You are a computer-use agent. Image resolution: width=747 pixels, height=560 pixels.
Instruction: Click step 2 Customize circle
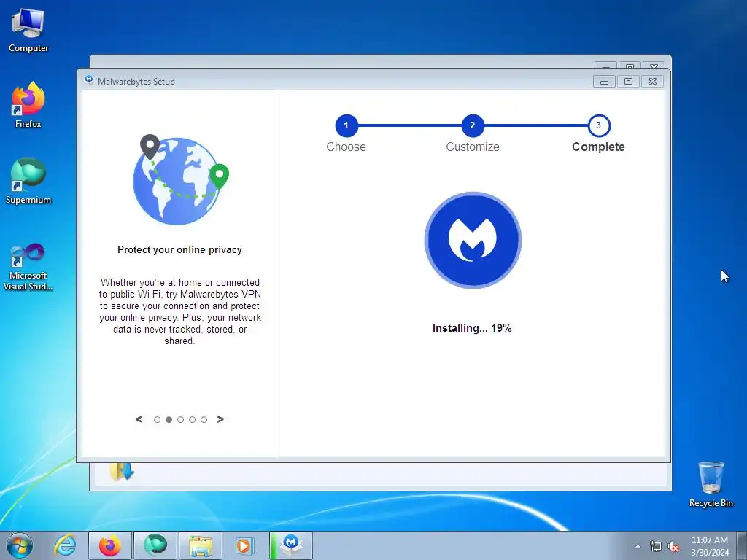coord(473,125)
